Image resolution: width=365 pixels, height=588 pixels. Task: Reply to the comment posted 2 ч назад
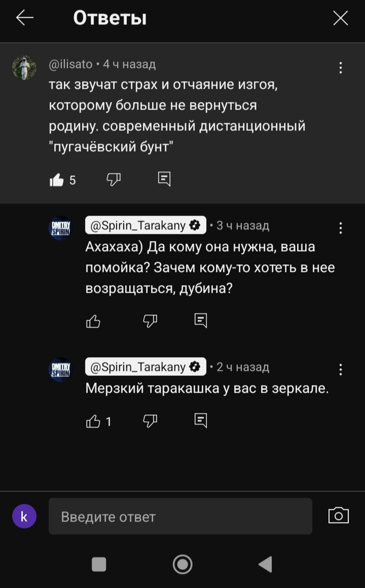coord(201,420)
